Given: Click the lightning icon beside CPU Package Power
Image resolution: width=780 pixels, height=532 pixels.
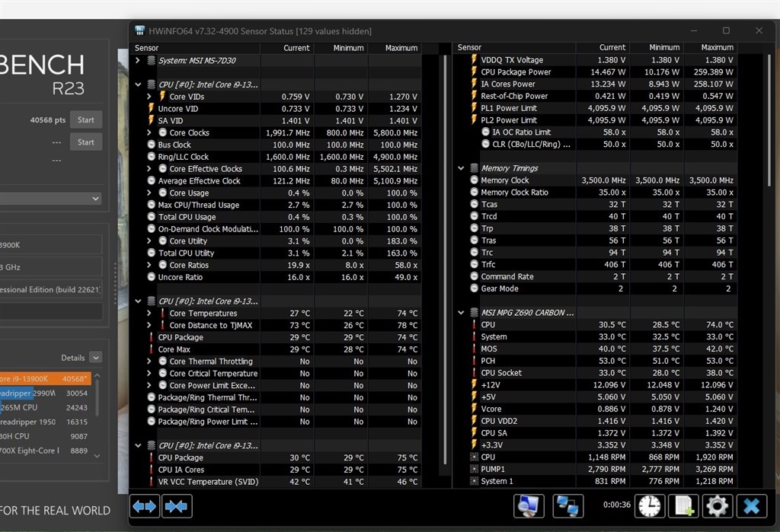Looking at the screenshot, I should coord(474,72).
